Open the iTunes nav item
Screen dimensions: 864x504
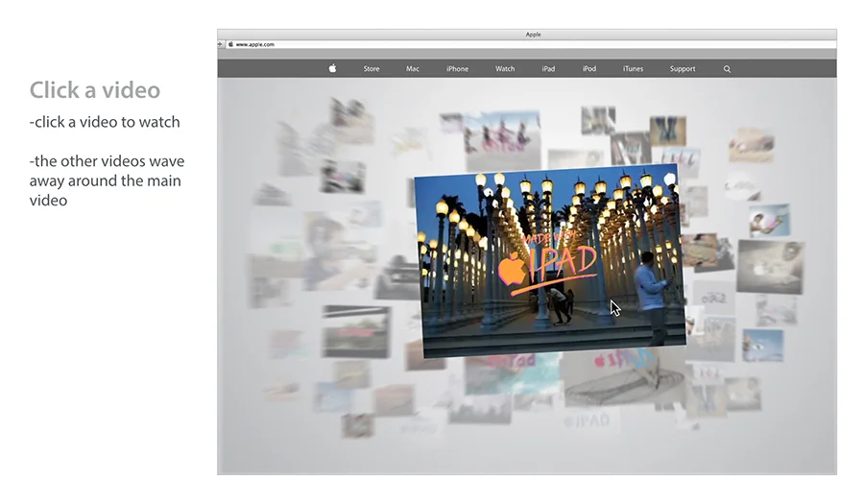coord(634,69)
